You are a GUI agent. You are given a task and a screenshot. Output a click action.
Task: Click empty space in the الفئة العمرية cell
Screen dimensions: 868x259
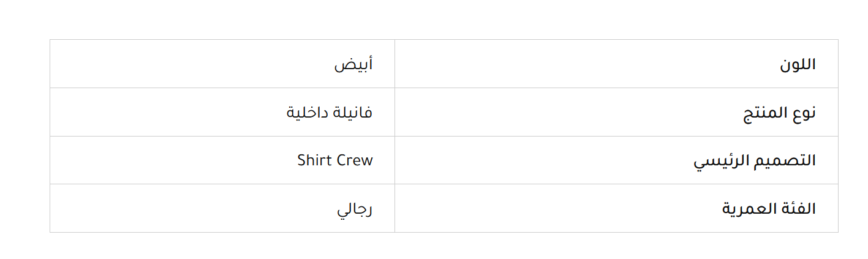[551, 209]
